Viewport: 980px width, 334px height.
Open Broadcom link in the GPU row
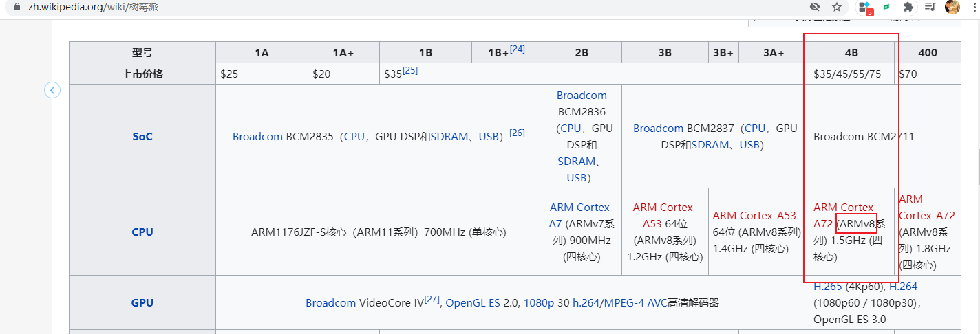point(331,302)
